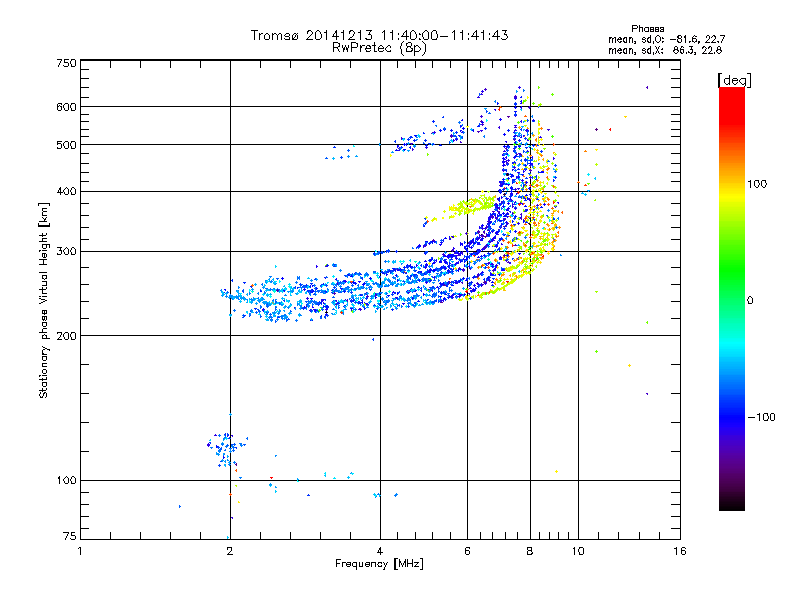The width and height of the screenshot is (800, 600).
Task: Pick the black bottom of the colorbar
Action: pos(732,505)
